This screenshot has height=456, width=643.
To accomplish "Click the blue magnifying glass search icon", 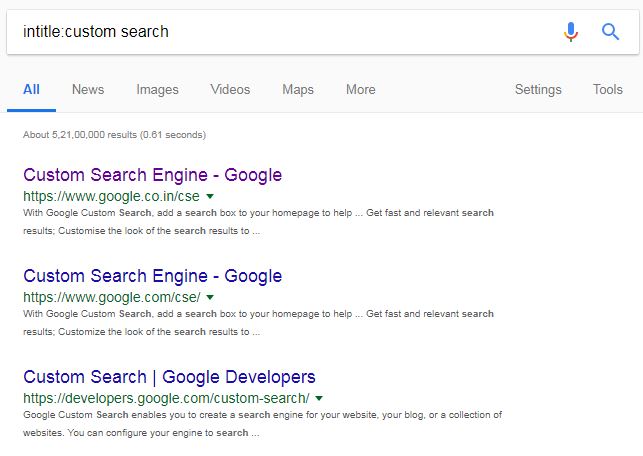I will (x=610, y=32).
